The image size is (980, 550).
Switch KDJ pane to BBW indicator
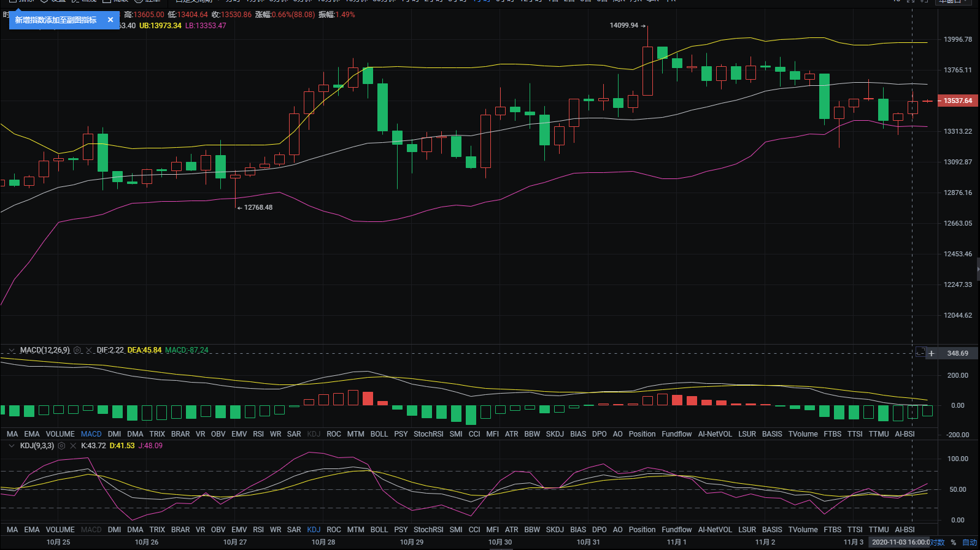pos(532,530)
